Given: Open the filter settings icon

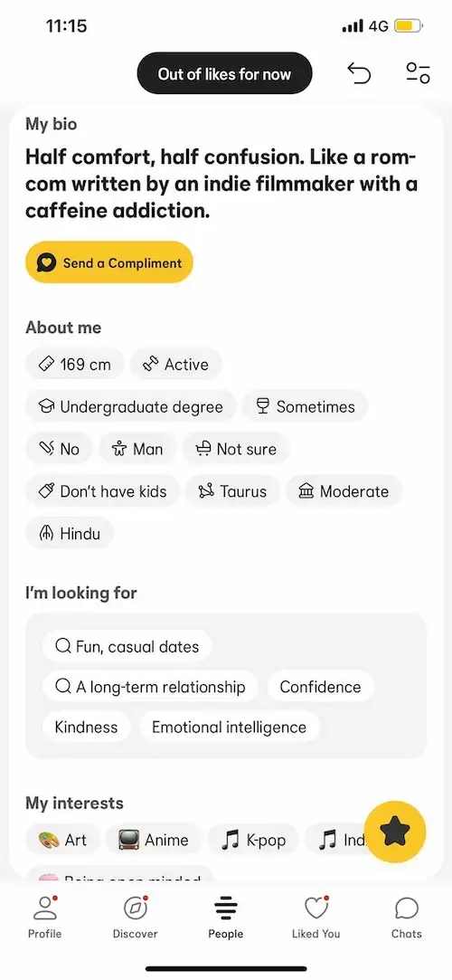Looking at the screenshot, I should [x=418, y=73].
